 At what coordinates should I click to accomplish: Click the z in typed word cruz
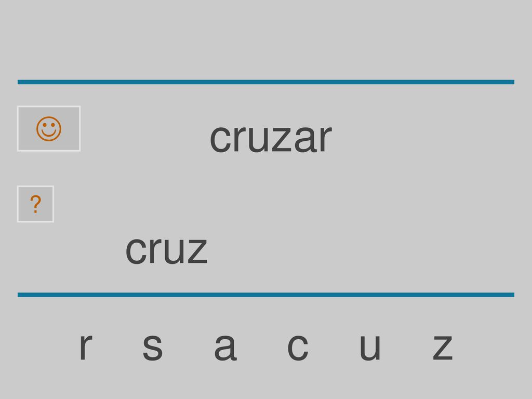tap(197, 250)
